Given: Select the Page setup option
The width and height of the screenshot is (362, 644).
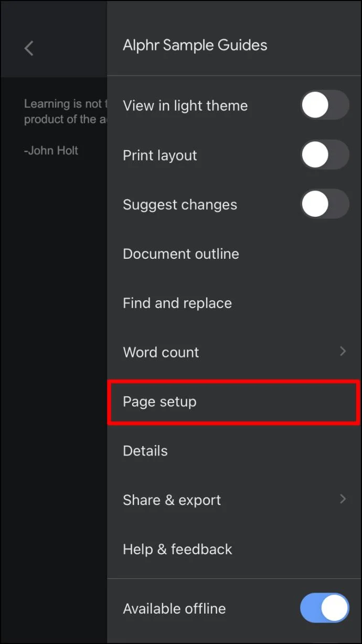Looking at the screenshot, I should click(x=234, y=402).
